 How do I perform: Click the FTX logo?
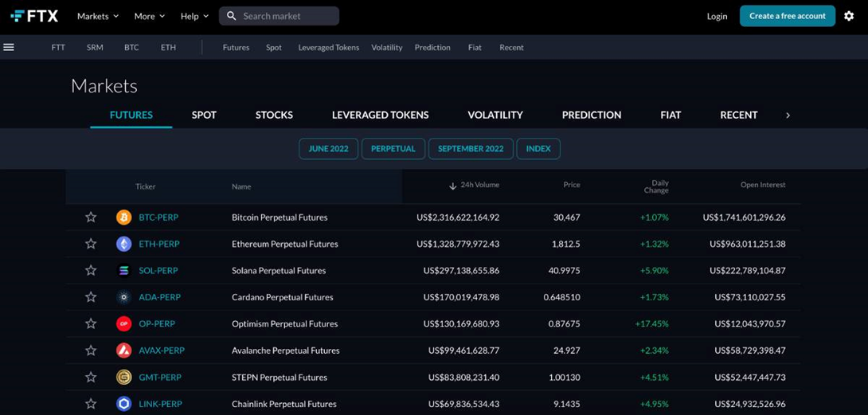[x=34, y=16]
